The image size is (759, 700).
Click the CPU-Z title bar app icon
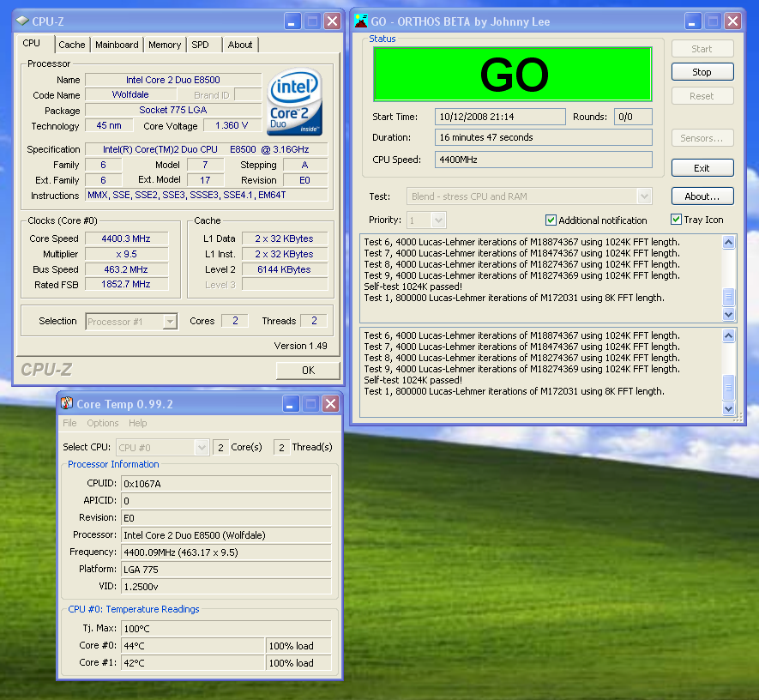(x=22, y=21)
